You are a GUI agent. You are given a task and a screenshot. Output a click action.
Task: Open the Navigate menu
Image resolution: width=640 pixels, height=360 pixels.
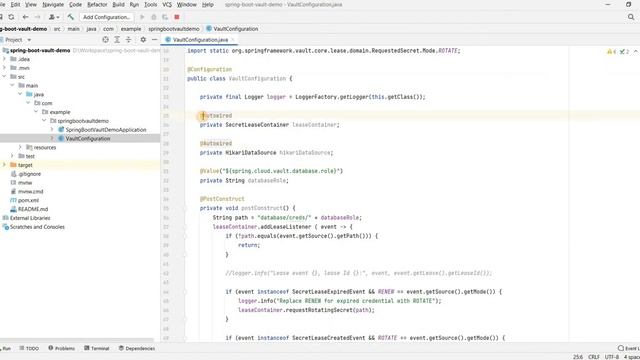[53, 4]
